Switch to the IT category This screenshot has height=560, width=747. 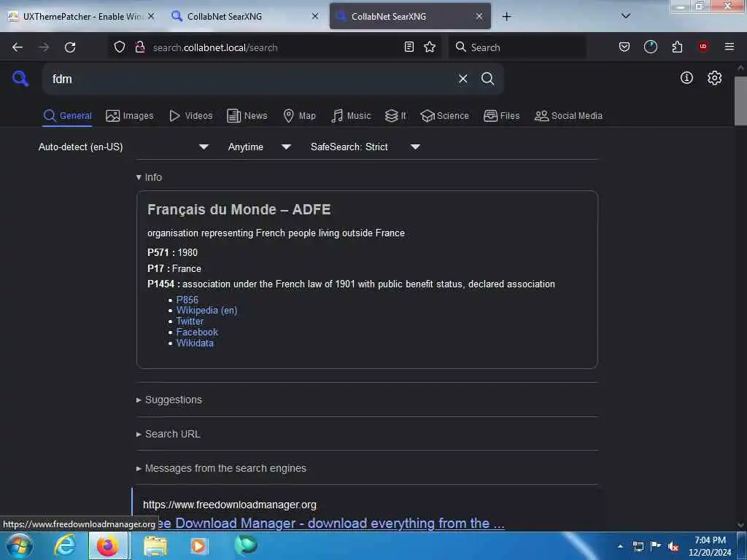coord(395,116)
